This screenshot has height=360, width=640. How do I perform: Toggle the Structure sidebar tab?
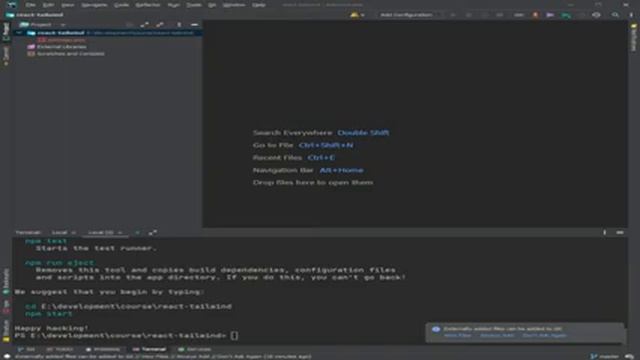6,330
